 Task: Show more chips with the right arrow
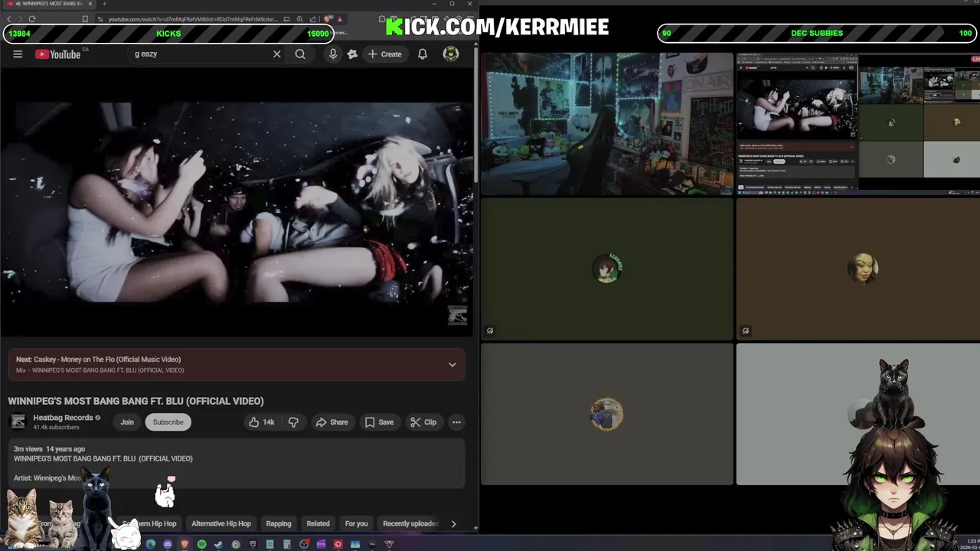coord(453,523)
